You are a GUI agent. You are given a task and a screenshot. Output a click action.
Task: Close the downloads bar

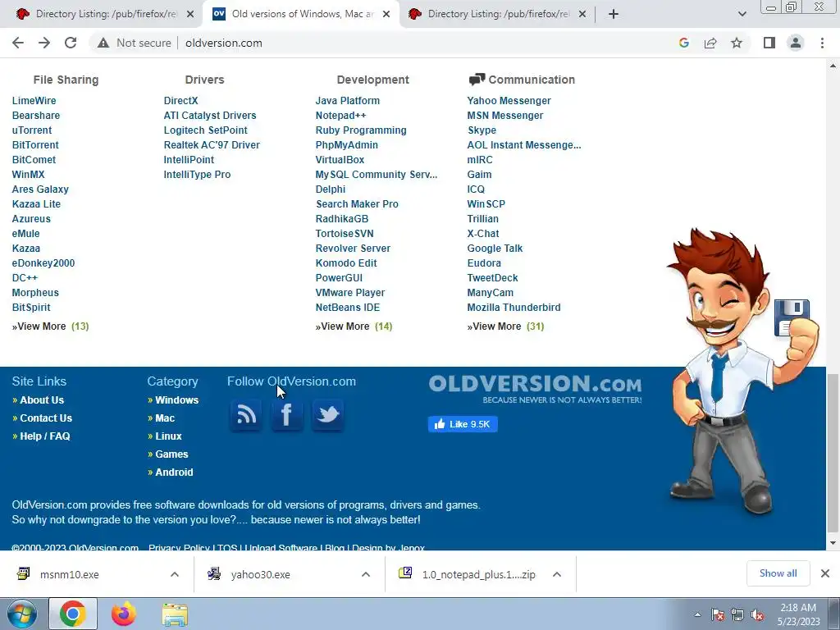click(x=825, y=573)
